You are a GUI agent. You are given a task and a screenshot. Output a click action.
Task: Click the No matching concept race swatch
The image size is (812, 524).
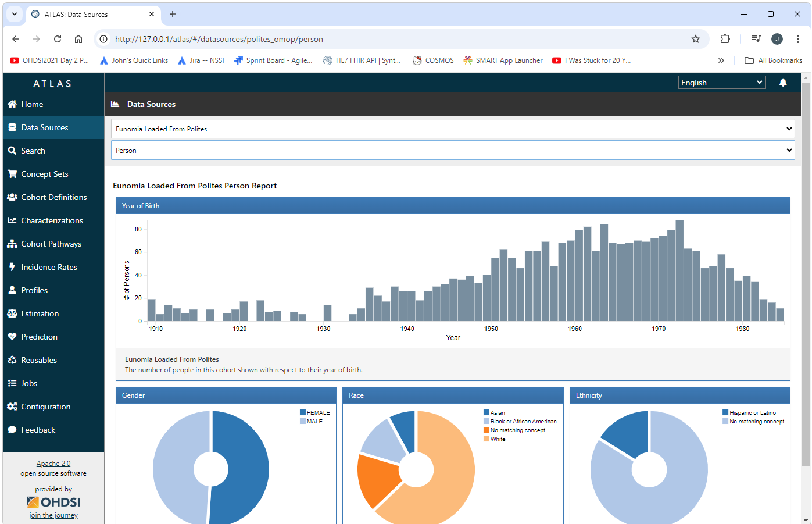coord(487,430)
